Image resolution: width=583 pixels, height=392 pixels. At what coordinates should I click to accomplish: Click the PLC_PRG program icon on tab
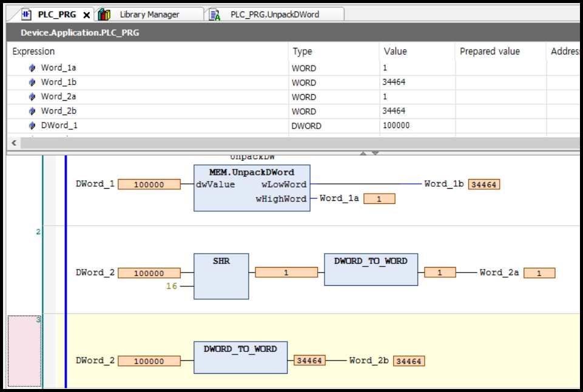(x=26, y=15)
